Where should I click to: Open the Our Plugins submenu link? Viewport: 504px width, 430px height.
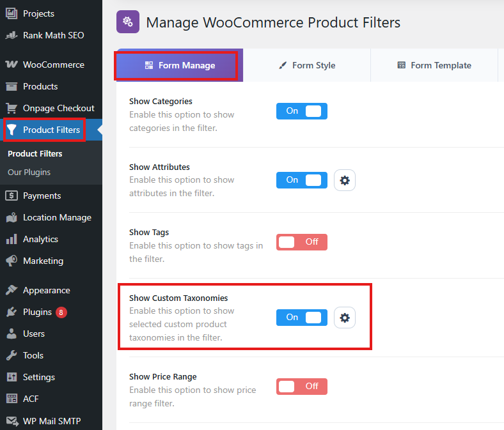[x=29, y=173]
